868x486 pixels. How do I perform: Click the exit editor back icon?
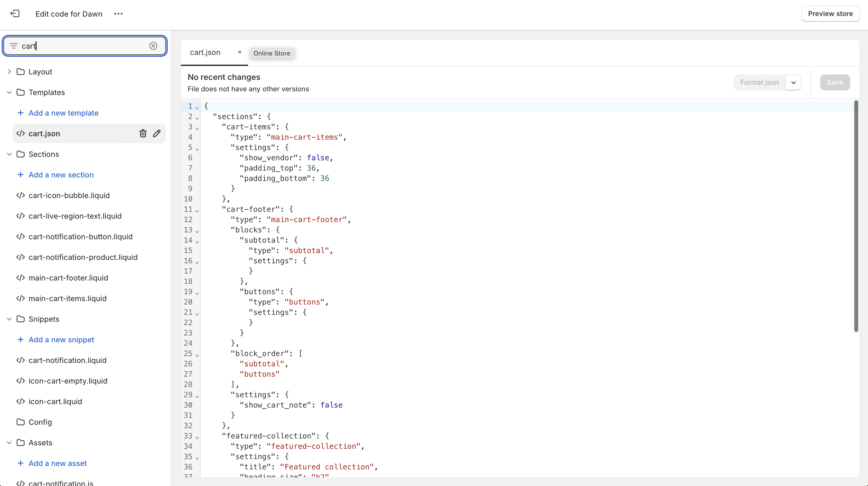[x=15, y=13]
